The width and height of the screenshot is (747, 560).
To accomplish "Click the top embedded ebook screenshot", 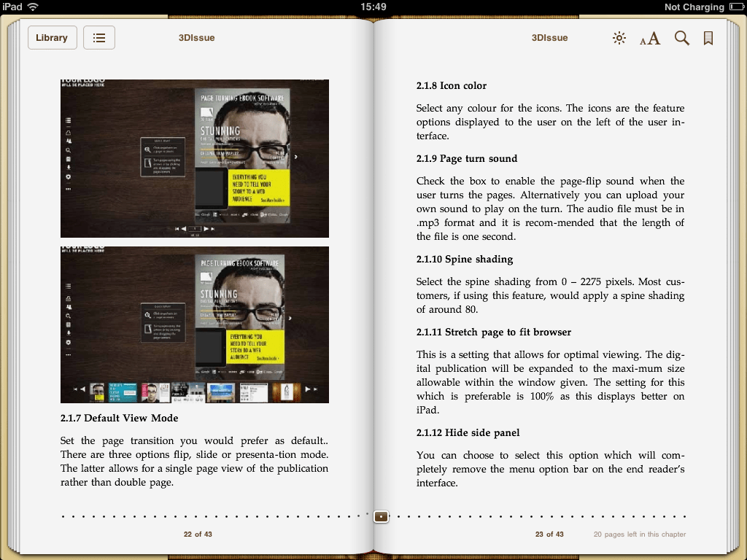I will (x=194, y=158).
